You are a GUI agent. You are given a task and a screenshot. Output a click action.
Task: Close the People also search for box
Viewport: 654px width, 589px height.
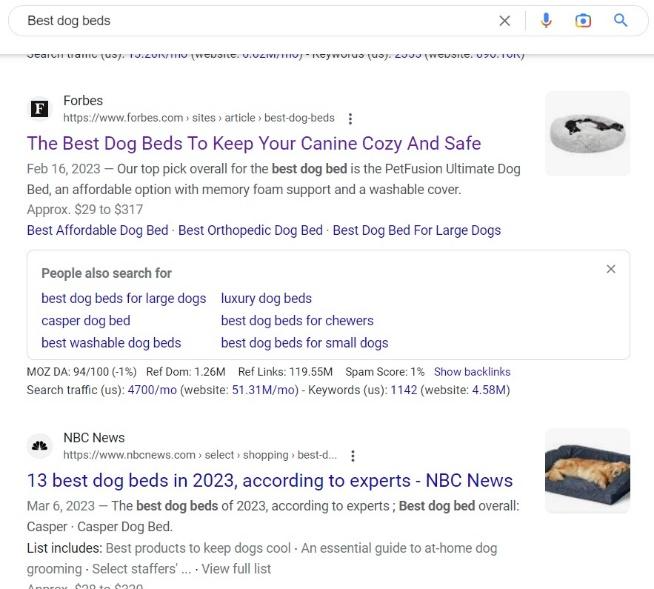611,269
